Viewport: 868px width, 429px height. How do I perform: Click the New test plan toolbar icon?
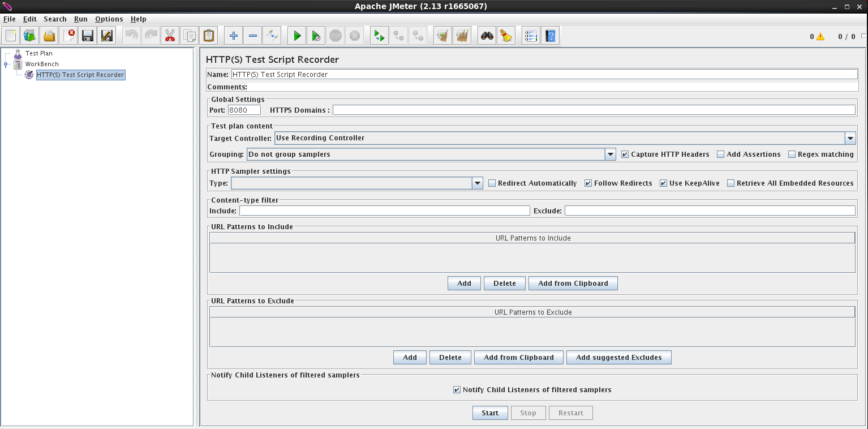[11, 36]
